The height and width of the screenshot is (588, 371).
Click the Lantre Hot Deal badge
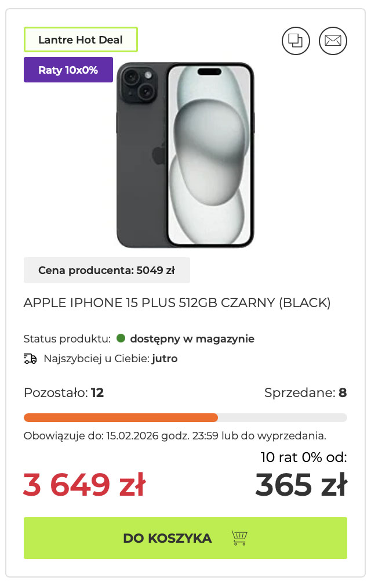tap(81, 40)
